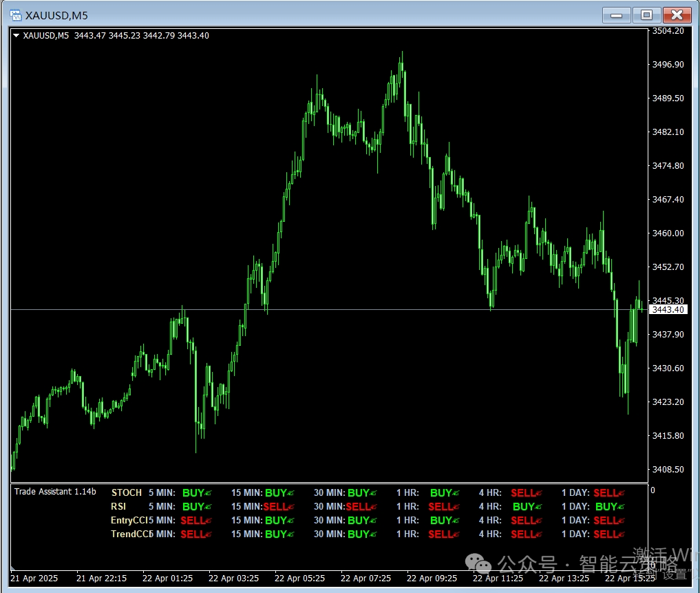Click the EntryCCI 1 DAY SELL signal

(x=609, y=520)
